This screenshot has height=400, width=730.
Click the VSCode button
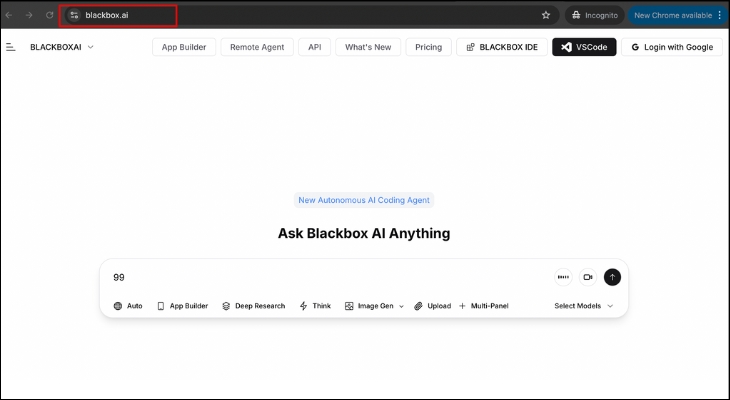(x=584, y=47)
